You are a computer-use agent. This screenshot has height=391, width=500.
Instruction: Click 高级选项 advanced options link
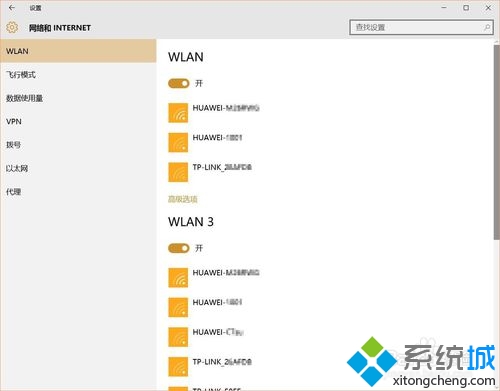(x=183, y=199)
